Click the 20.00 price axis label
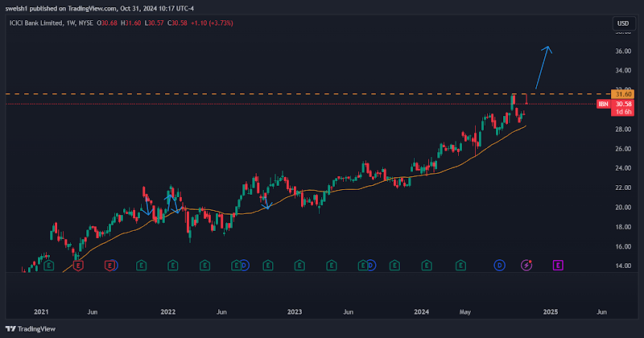 click(x=623, y=208)
